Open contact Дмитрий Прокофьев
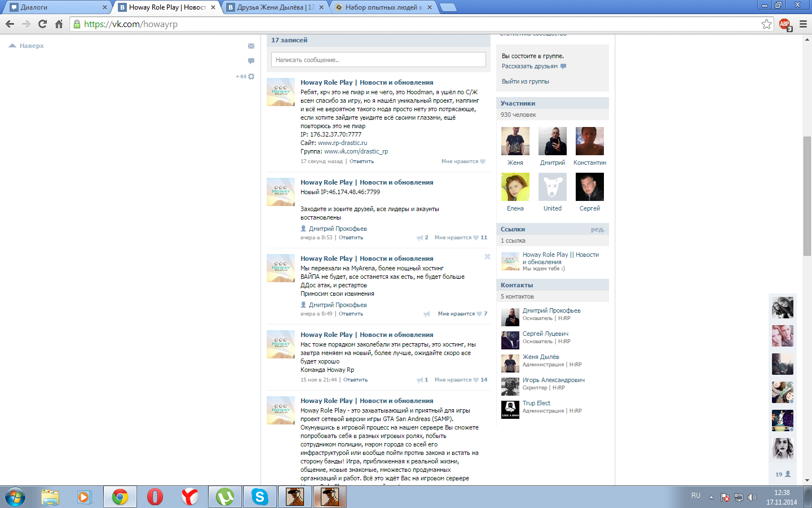 (x=551, y=310)
